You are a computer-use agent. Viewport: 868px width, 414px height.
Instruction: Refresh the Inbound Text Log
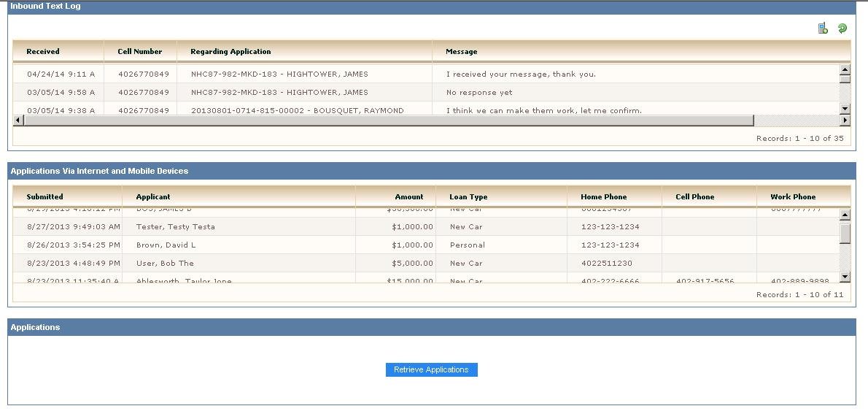[842, 28]
